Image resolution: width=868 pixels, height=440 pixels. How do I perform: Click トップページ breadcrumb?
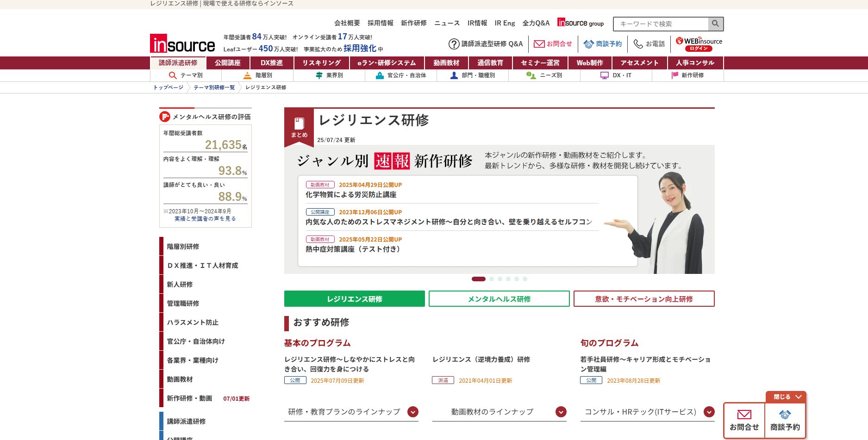click(x=169, y=87)
